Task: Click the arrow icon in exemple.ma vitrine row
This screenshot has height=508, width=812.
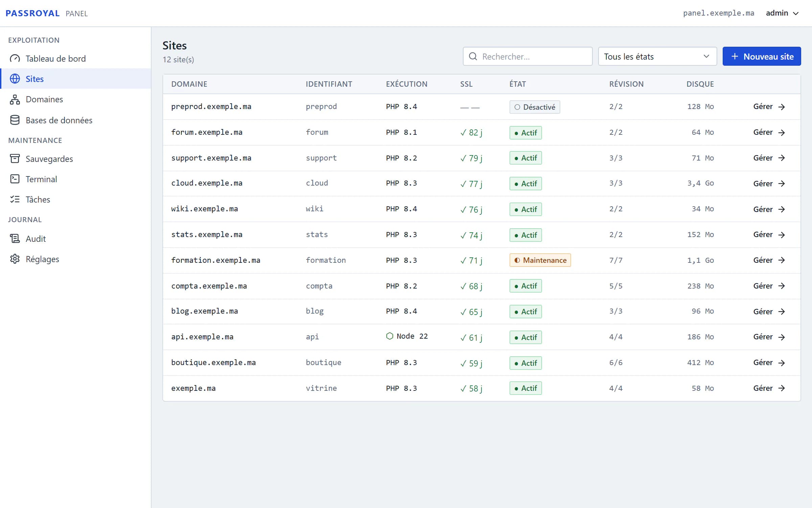Action: (x=782, y=388)
